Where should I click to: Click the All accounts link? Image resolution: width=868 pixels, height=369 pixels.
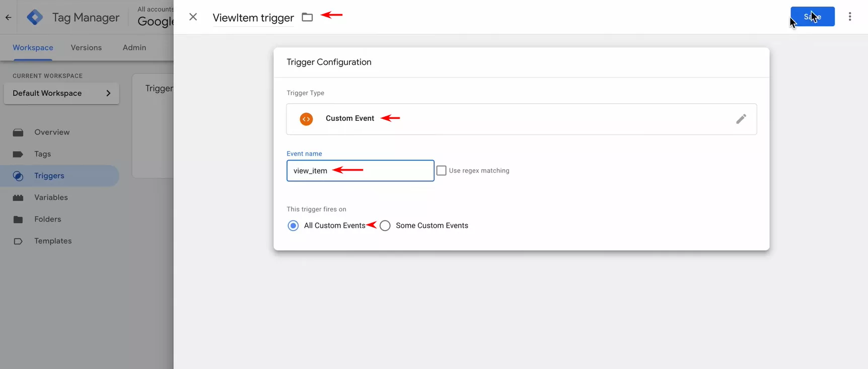click(x=156, y=9)
